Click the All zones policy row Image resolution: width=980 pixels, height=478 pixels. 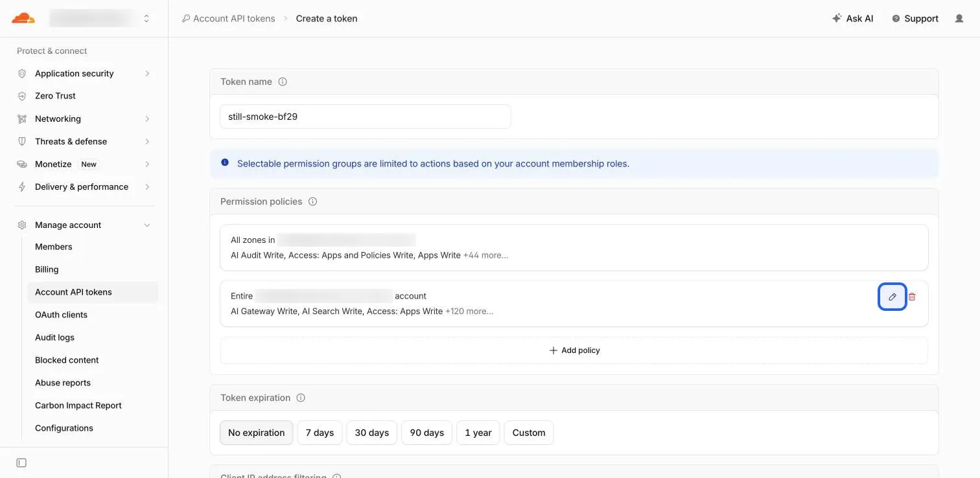[x=574, y=247]
